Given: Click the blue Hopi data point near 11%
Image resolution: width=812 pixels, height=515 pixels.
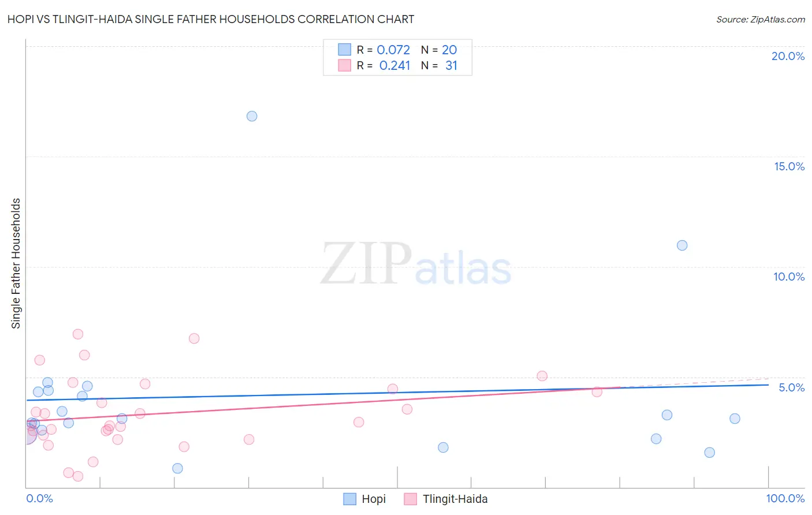Looking at the screenshot, I should pyautogui.click(x=682, y=245).
